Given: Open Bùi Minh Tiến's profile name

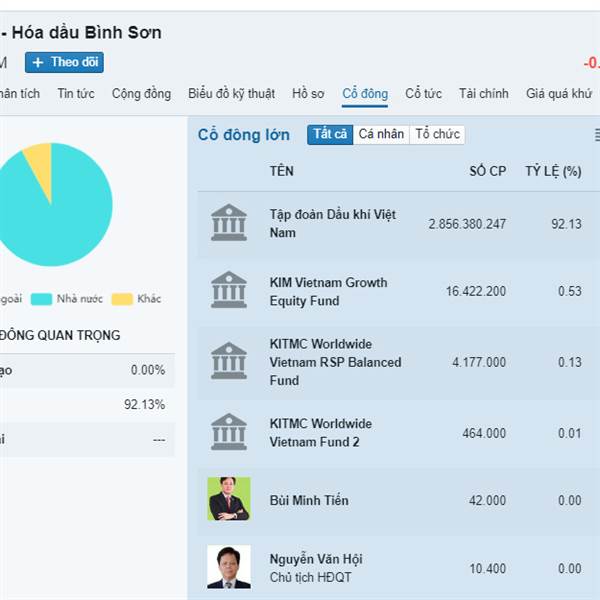Looking at the screenshot, I should pyautogui.click(x=309, y=501).
